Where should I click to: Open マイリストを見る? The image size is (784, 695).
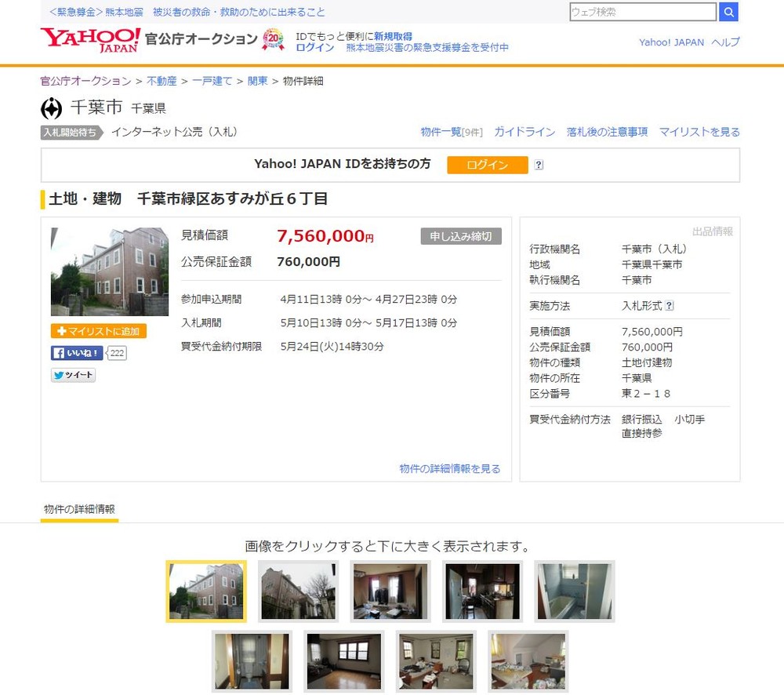pyautogui.click(x=699, y=132)
